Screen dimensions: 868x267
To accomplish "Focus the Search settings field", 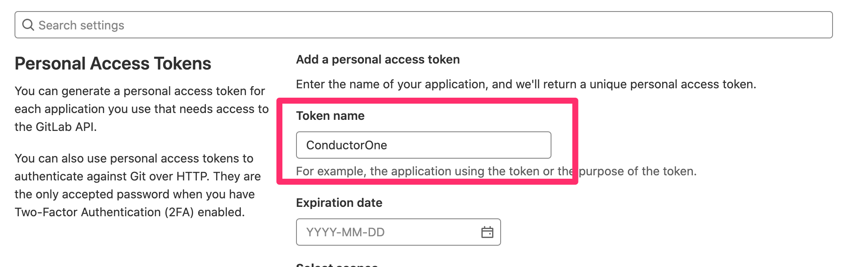I will pos(423,25).
